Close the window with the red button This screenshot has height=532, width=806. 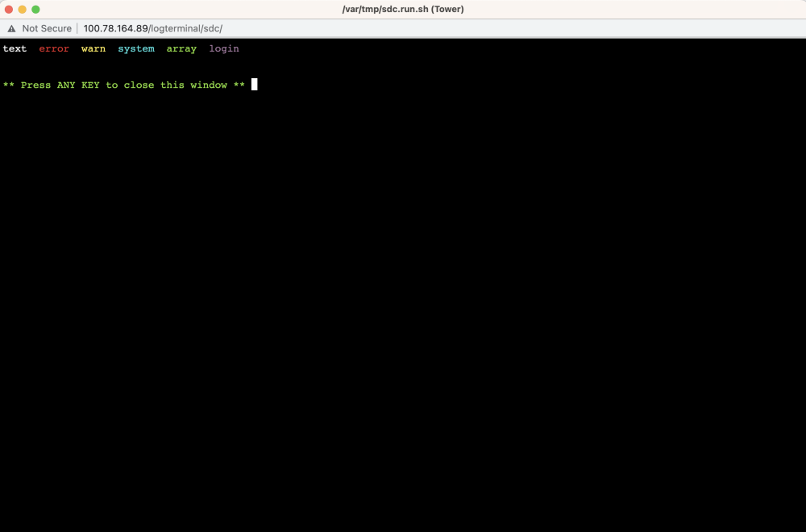tap(9, 9)
